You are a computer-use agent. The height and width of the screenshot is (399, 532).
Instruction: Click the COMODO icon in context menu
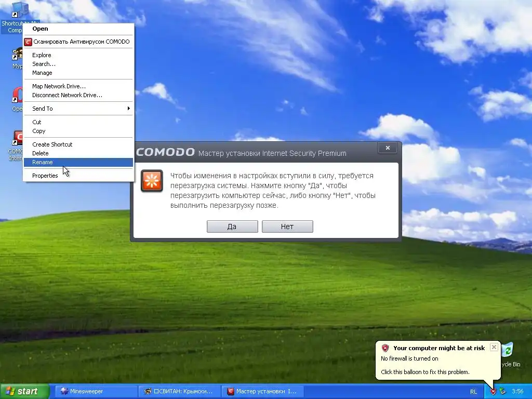point(28,42)
